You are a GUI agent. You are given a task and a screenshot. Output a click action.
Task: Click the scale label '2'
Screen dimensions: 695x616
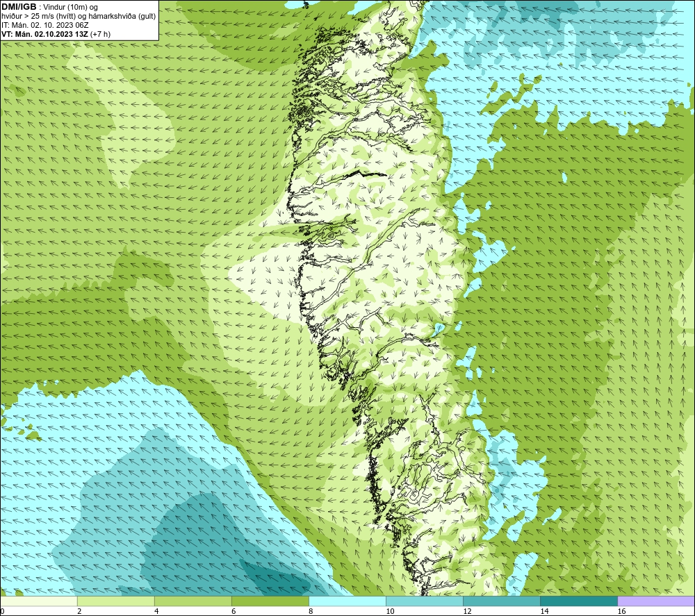point(79,612)
